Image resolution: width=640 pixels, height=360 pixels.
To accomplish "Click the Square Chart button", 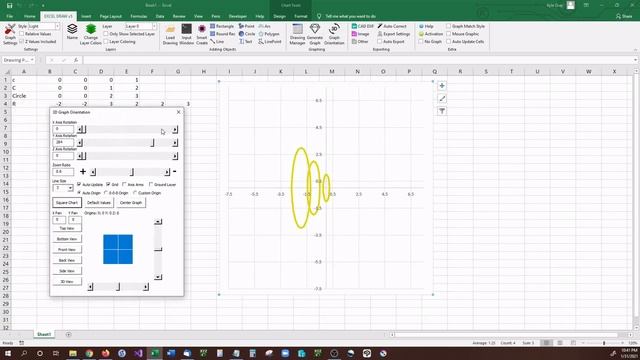I will [67, 202].
